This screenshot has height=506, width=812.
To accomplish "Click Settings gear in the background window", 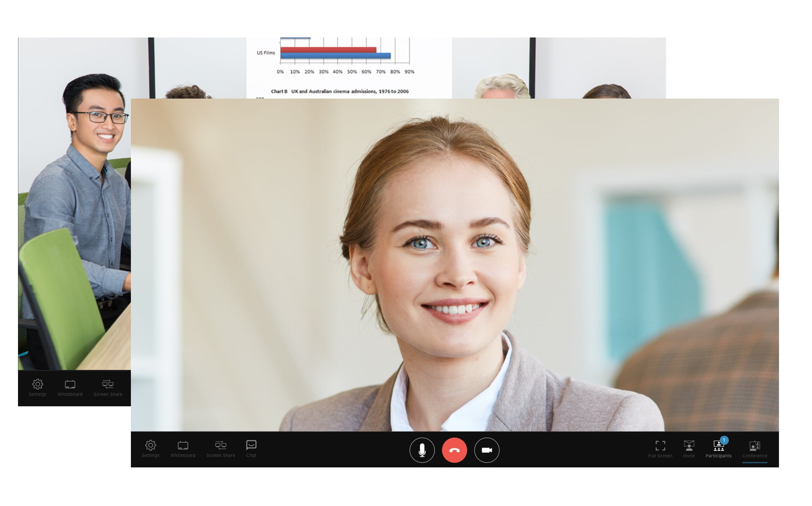I will click(38, 388).
